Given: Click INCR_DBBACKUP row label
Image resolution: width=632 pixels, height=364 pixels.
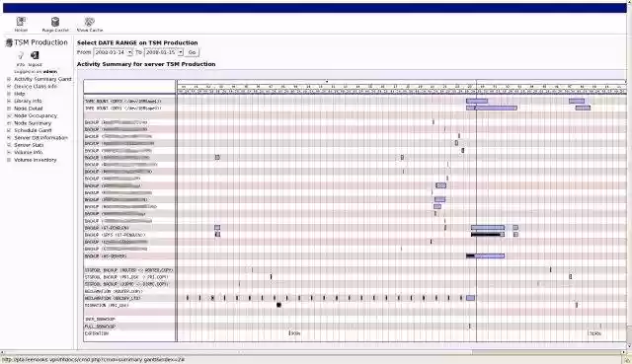Looking at the screenshot, I should click(x=101, y=320).
